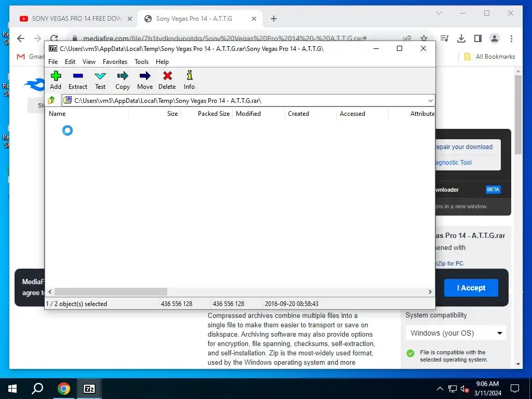Open the 7-Zip File menu
Screen dimensions: 532x399
coord(53,62)
